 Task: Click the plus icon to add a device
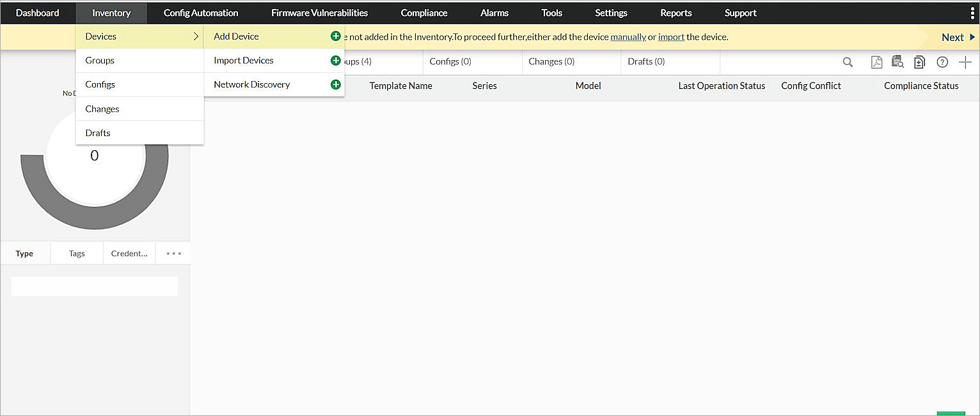(966, 62)
